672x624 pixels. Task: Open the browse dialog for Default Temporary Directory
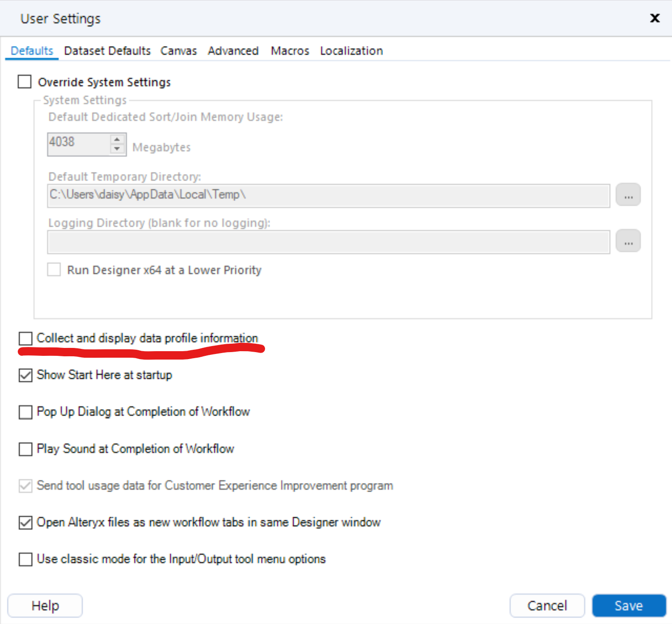[x=628, y=195]
